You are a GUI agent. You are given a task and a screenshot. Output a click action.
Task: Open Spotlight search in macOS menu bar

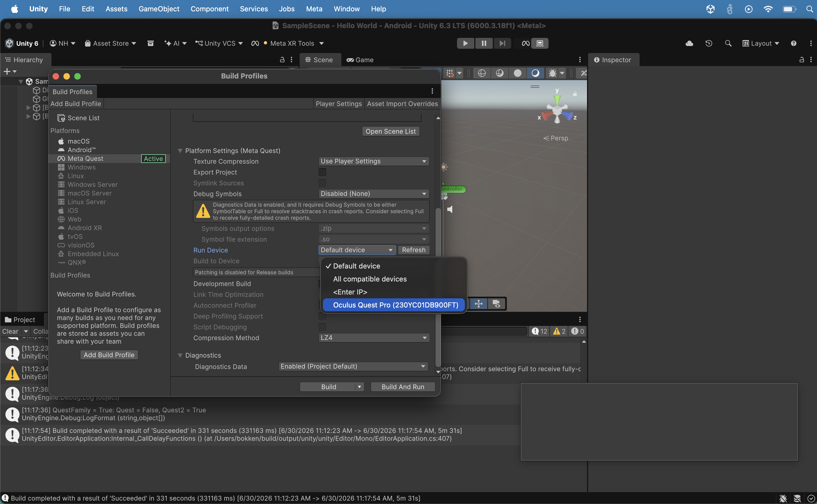click(810, 9)
